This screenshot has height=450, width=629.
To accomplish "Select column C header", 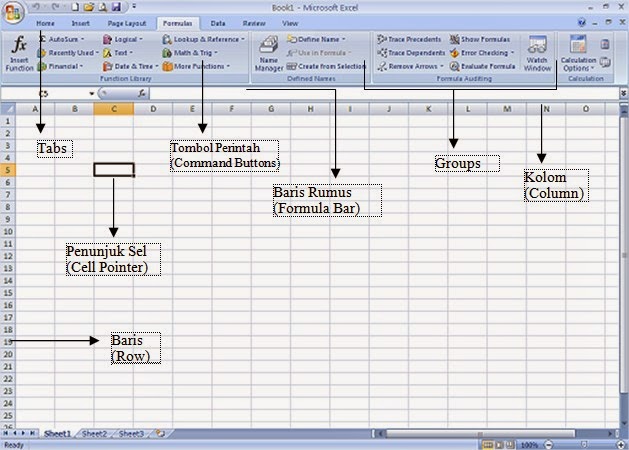I will click(114, 109).
